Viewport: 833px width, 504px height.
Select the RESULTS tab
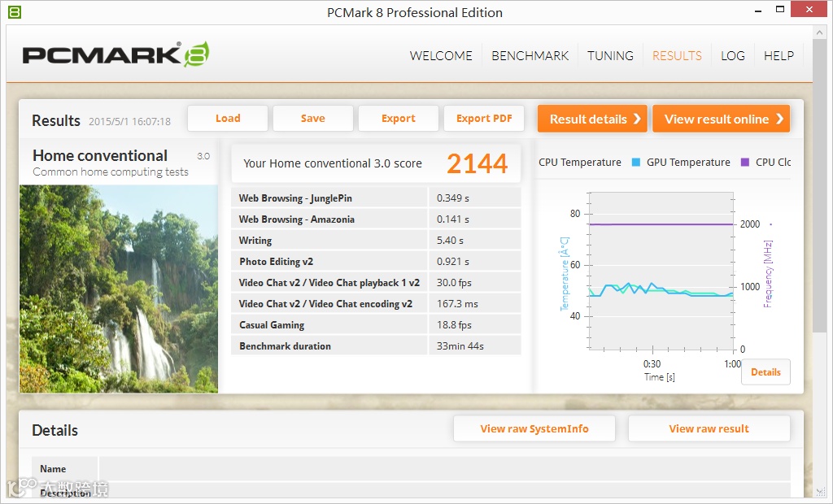(677, 56)
